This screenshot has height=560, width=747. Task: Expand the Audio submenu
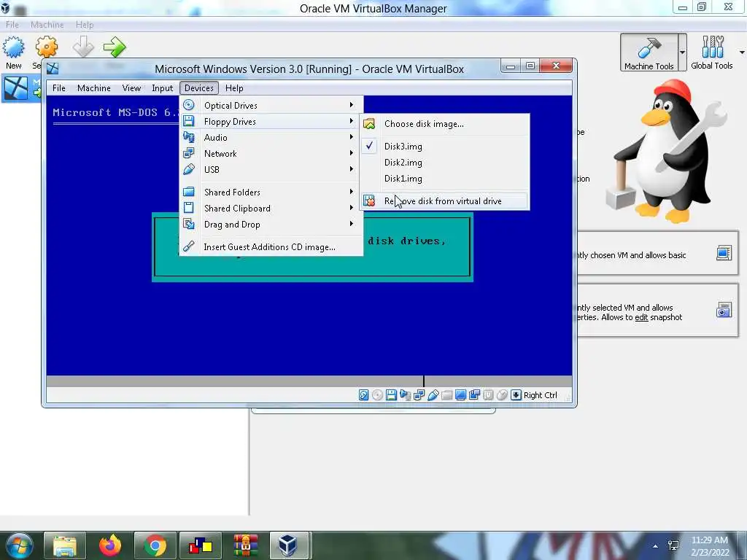click(271, 138)
